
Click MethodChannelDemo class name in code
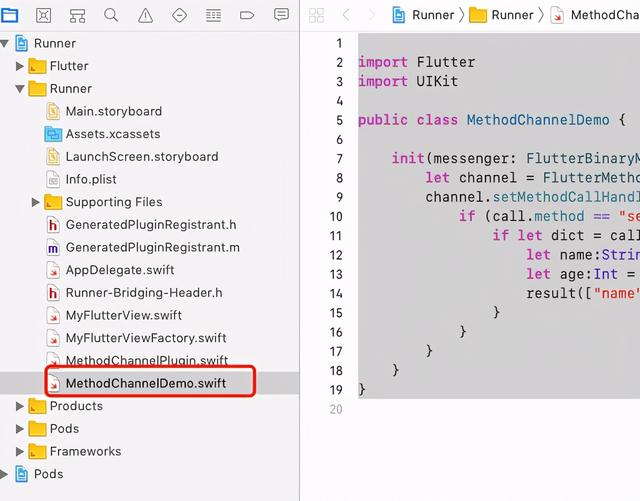pos(538,120)
